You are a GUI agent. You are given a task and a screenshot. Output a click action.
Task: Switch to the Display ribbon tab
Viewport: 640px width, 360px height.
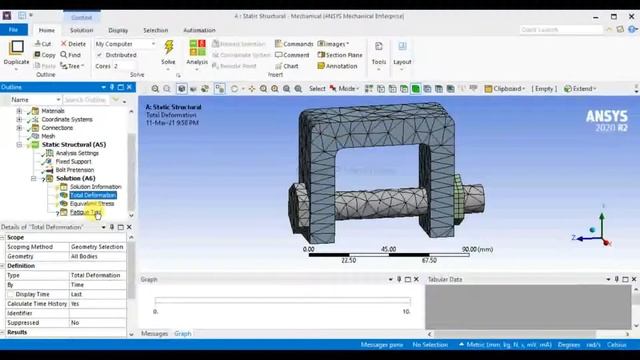(x=118, y=30)
